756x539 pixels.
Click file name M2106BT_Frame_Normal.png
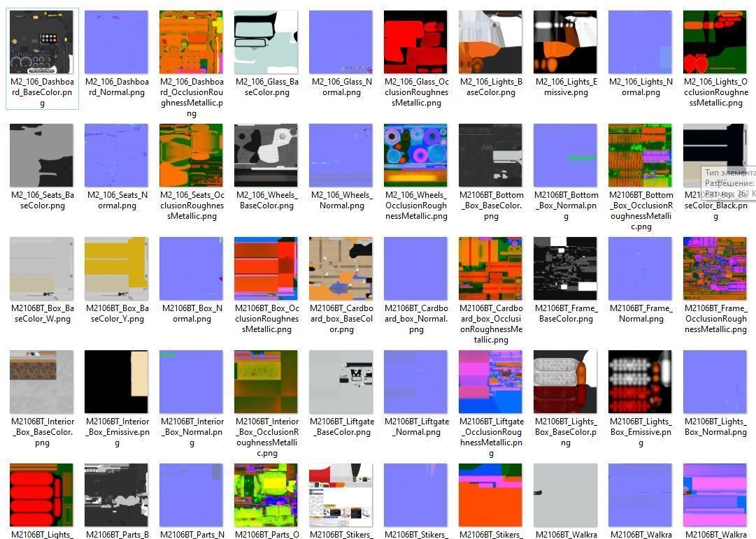tap(641, 313)
